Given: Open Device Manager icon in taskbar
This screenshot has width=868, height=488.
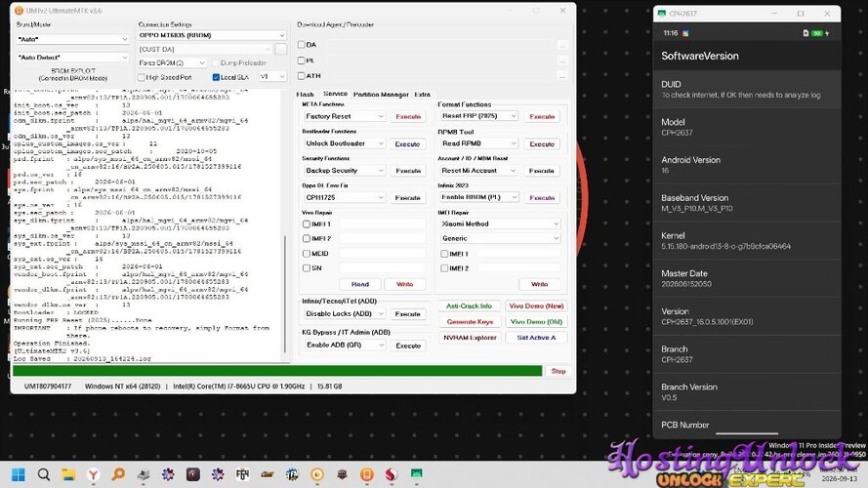Looking at the screenshot, I should pos(144,474).
